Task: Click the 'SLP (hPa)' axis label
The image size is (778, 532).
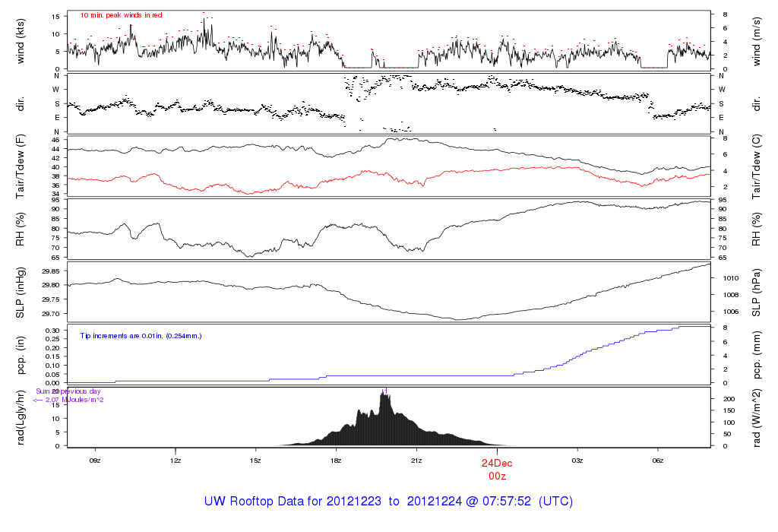Action: tap(756, 293)
